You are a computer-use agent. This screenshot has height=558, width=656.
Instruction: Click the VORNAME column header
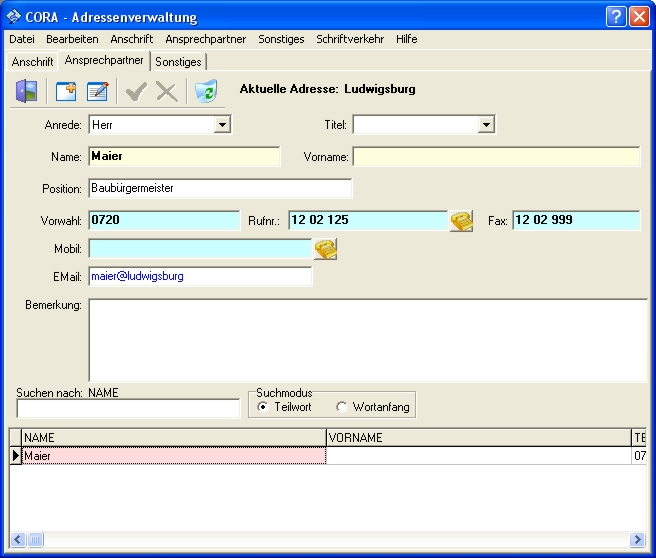479,438
